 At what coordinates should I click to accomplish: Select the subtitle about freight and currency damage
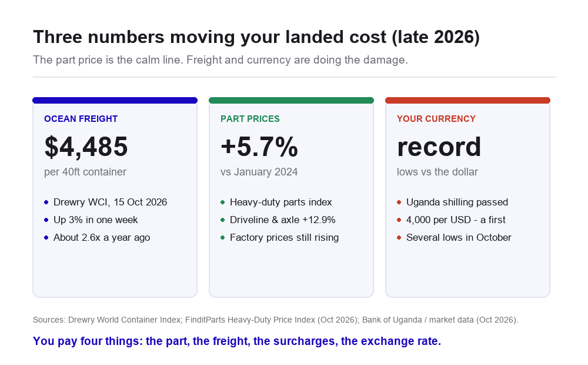pos(220,60)
